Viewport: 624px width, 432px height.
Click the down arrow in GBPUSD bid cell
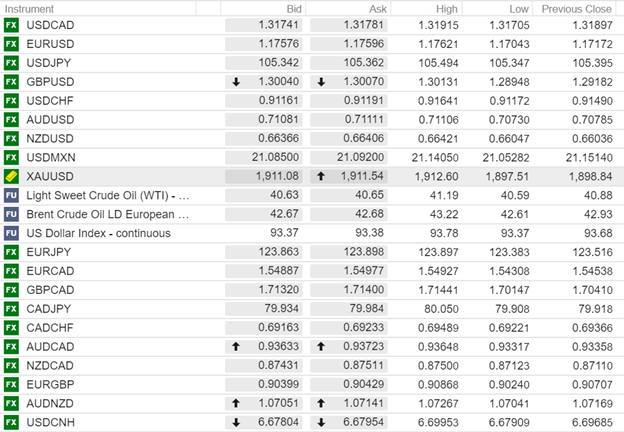click(x=235, y=82)
